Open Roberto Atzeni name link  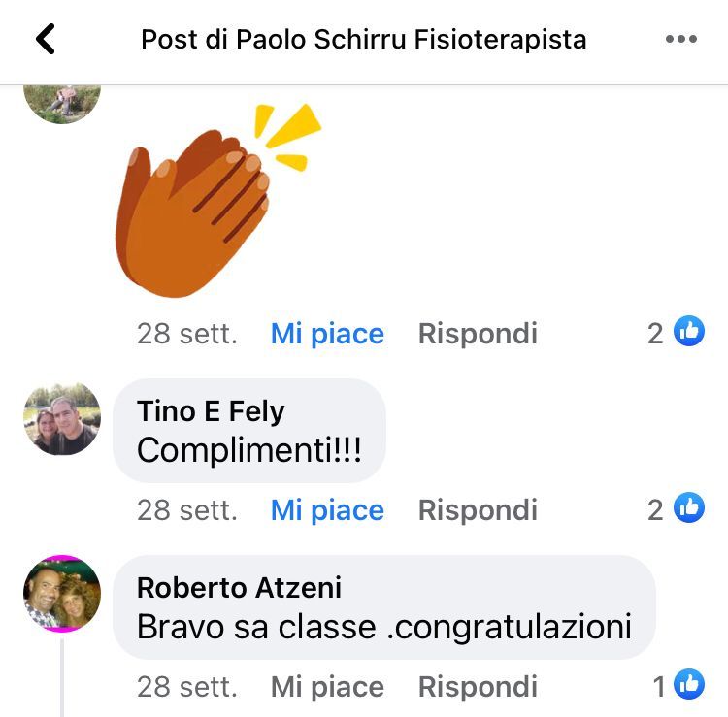[x=239, y=588]
